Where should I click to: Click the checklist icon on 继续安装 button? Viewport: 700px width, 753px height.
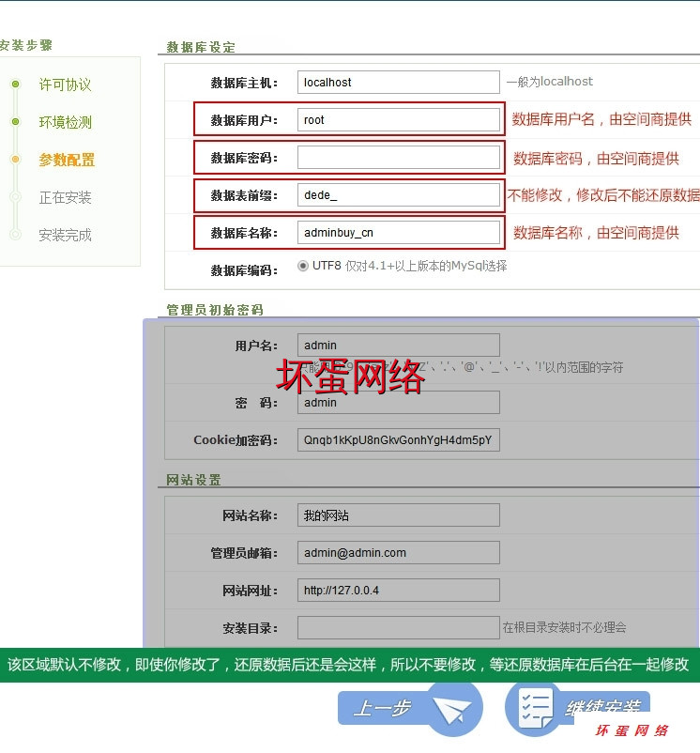(537, 710)
